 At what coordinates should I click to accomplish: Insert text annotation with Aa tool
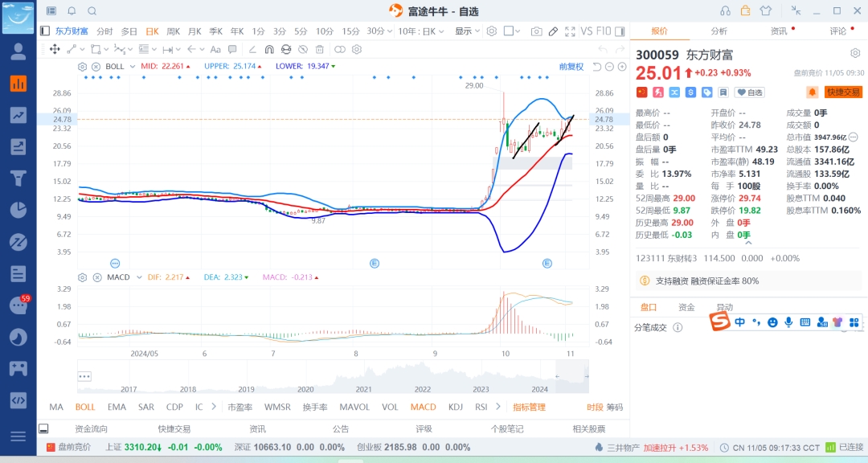coord(215,49)
